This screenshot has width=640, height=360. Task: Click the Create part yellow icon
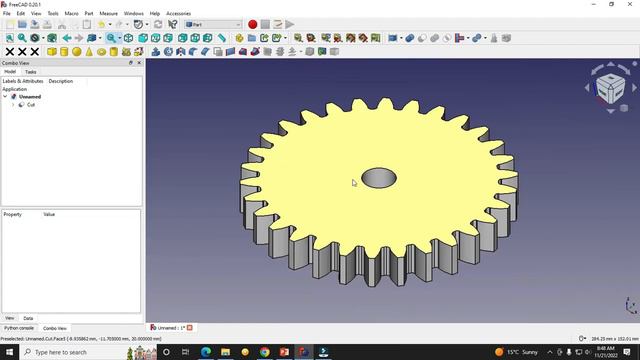tap(240, 38)
